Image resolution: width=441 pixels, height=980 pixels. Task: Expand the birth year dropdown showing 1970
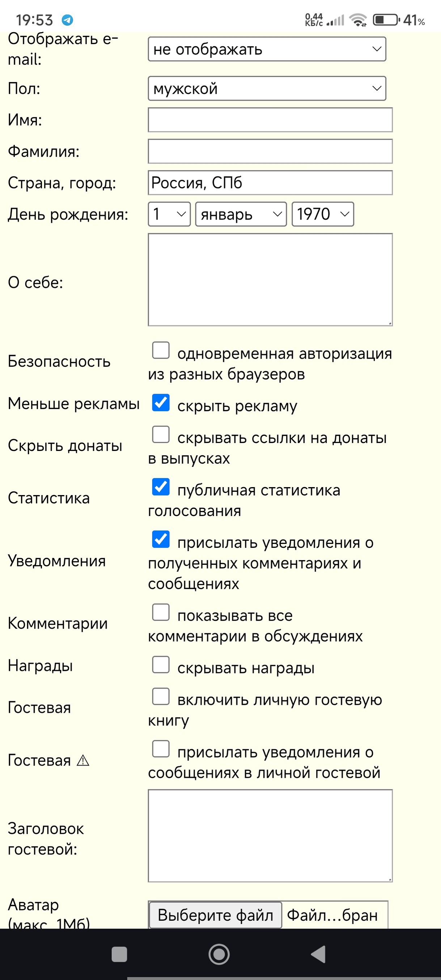point(323,214)
